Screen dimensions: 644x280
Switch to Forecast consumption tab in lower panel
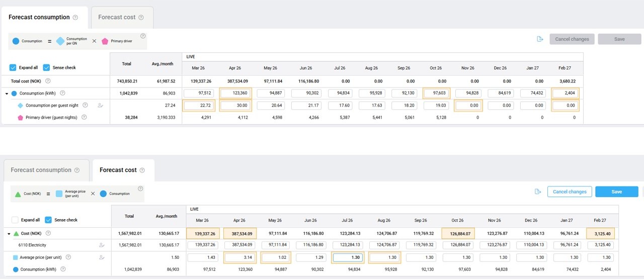(x=45, y=170)
